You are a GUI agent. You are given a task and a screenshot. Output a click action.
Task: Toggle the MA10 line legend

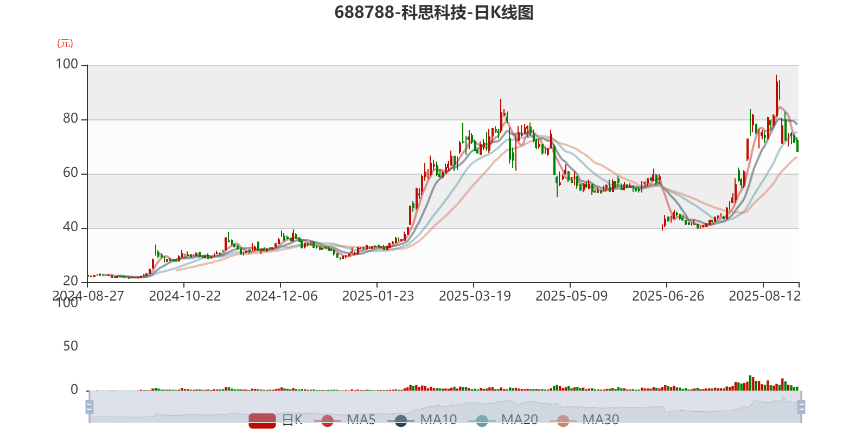pyautogui.click(x=422, y=420)
